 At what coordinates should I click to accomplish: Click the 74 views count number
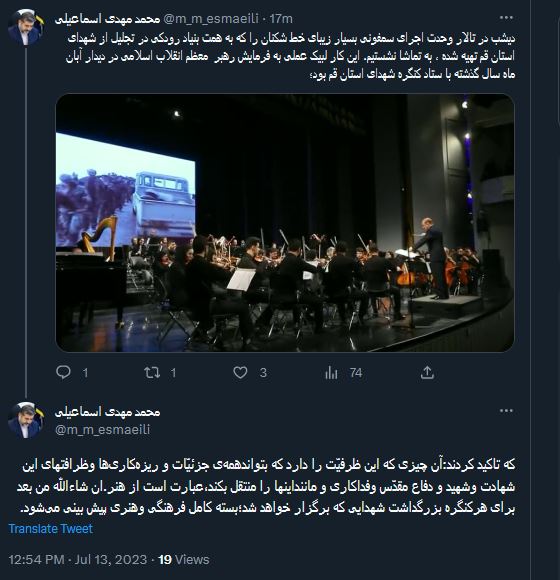356,373
